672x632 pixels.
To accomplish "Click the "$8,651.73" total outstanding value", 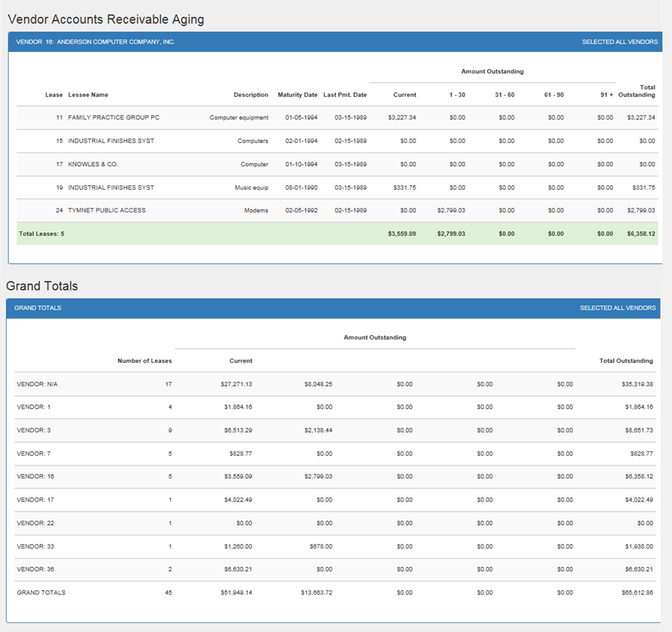I will pos(639,430).
